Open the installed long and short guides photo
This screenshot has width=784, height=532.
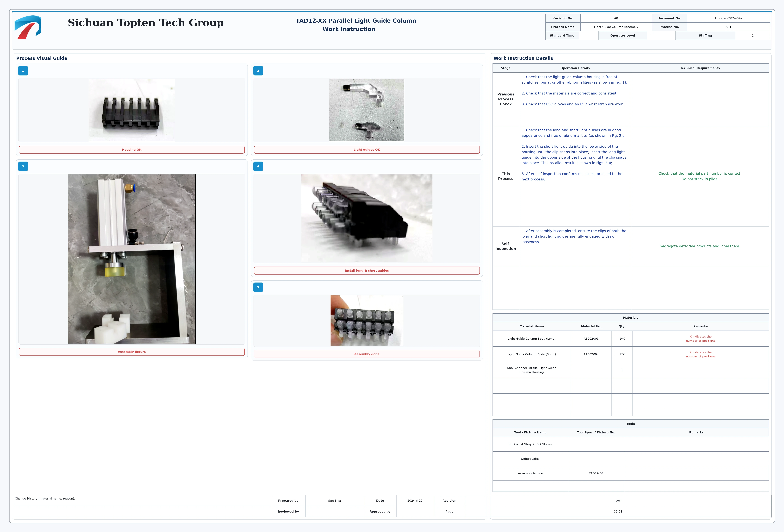pyautogui.click(x=367, y=218)
